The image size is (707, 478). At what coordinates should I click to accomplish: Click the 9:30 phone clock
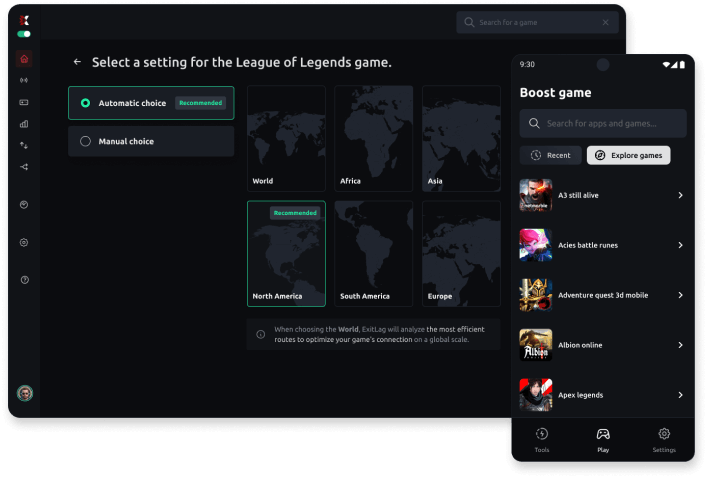pyautogui.click(x=527, y=64)
